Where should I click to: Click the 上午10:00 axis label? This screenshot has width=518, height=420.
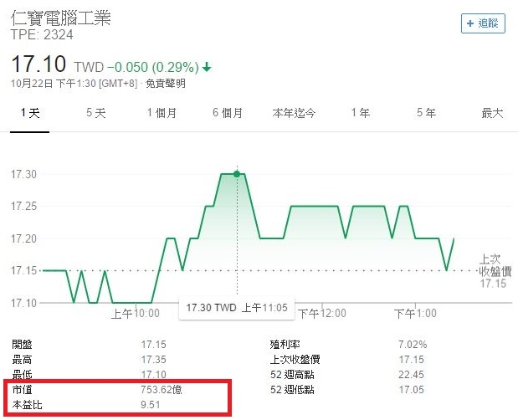pyautogui.click(x=135, y=314)
